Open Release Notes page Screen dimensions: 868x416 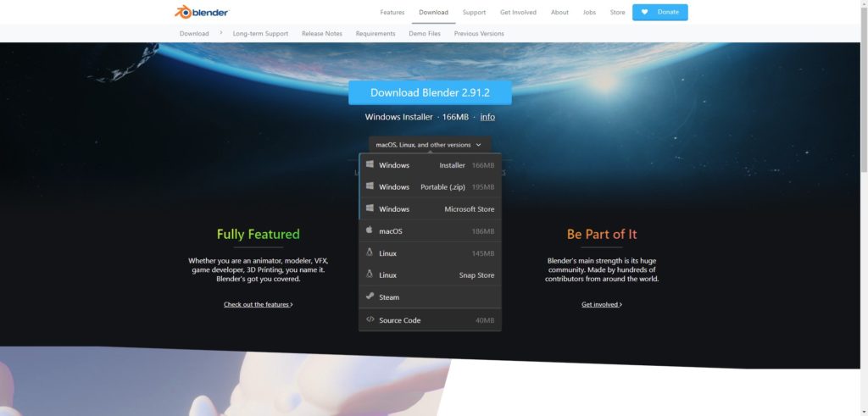321,34
